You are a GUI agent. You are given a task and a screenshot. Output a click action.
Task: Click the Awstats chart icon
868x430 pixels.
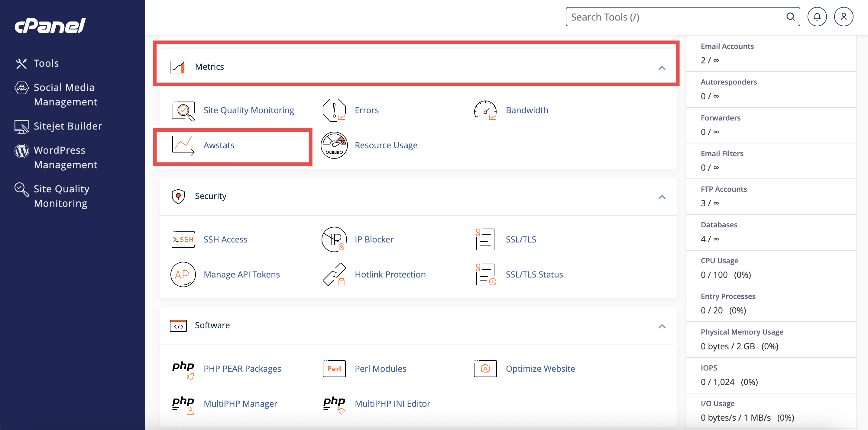[x=183, y=146]
